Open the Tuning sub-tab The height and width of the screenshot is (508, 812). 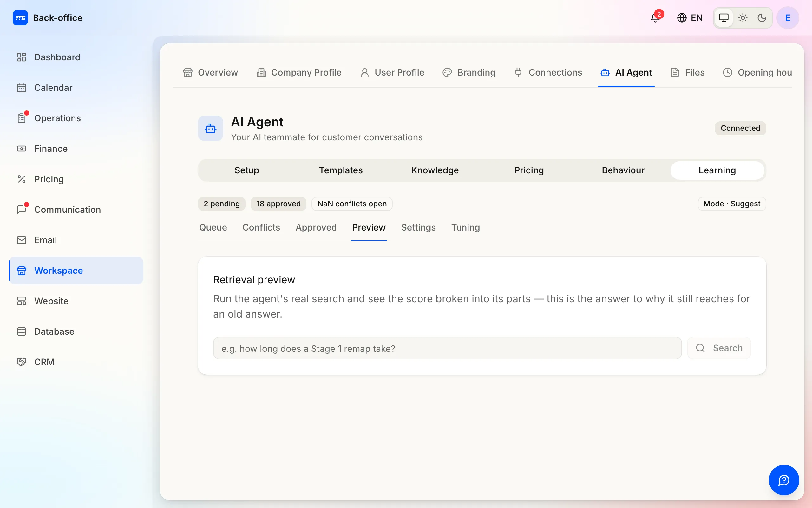(465, 227)
